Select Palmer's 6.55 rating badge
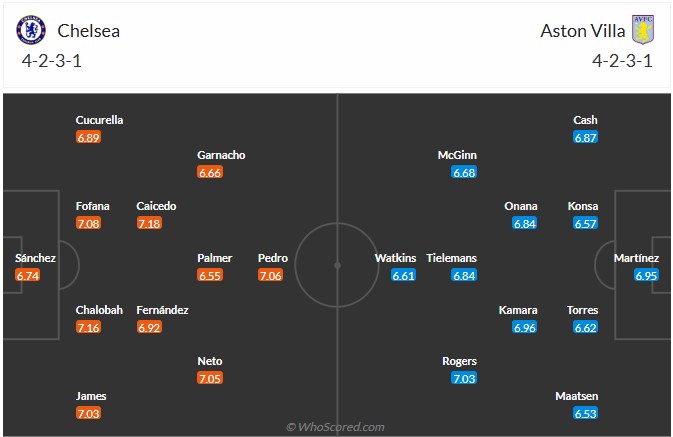Image resolution: width=673 pixels, height=437 pixels. tap(210, 275)
